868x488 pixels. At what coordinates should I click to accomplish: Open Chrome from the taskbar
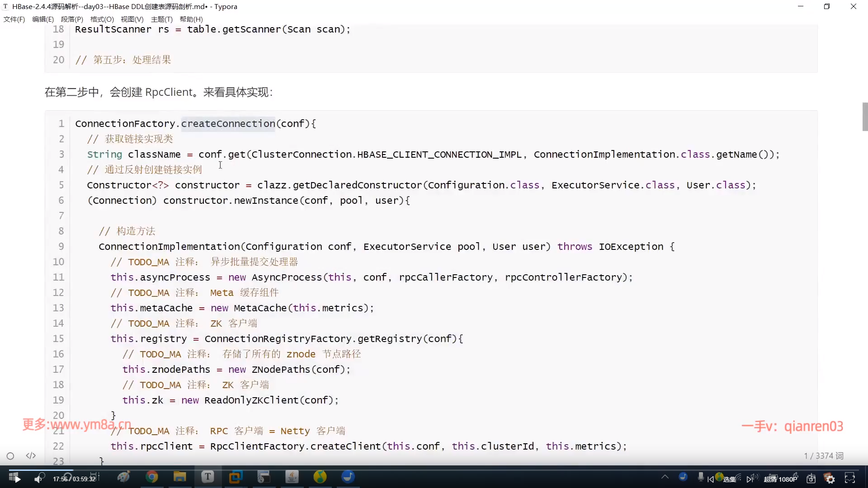point(152,477)
